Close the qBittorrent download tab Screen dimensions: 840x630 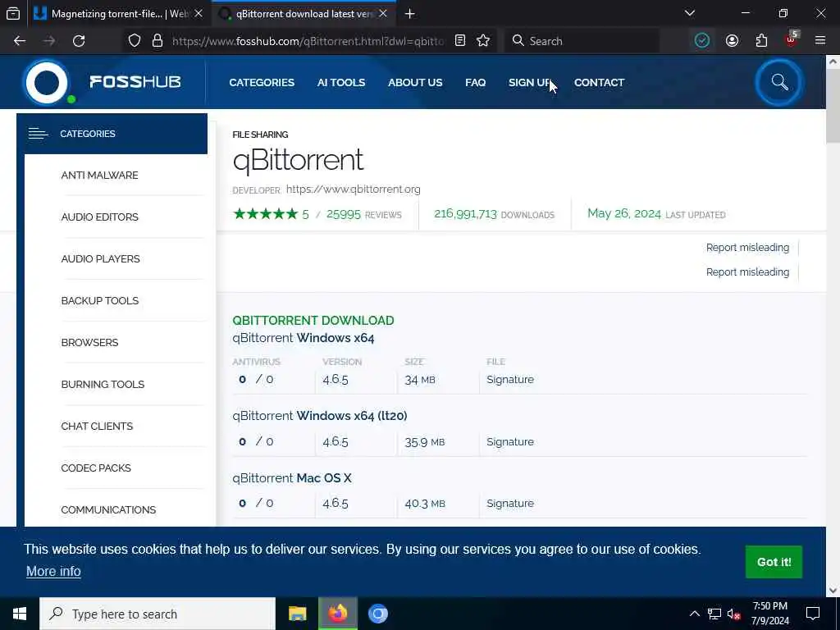(383, 14)
